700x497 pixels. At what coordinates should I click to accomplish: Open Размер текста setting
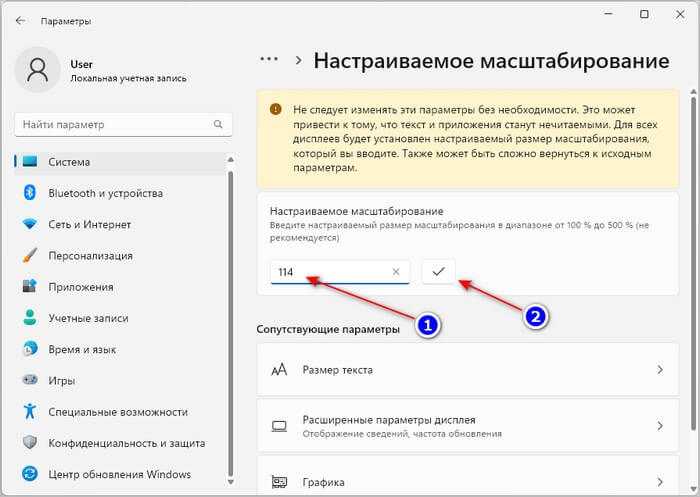[x=468, y=370]
